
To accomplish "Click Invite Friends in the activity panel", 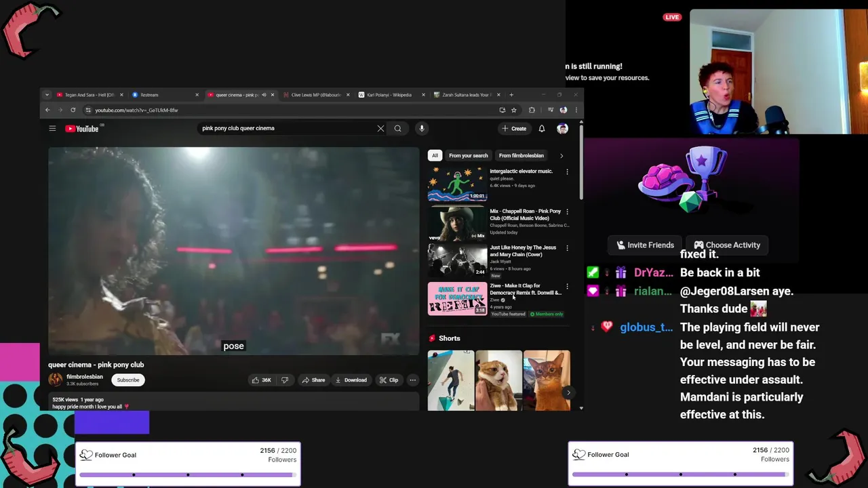I will click(x=645, y=245).
